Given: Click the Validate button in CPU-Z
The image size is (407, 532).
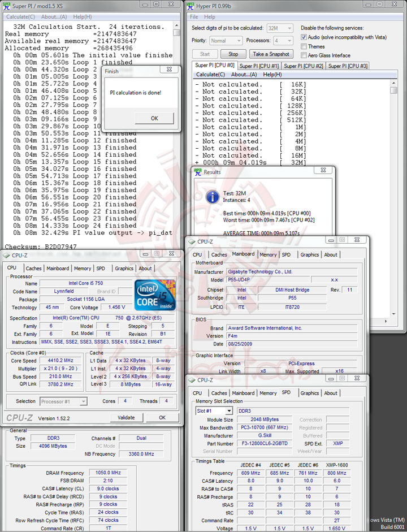Looking at the screenshot, I should click(126, 418).
